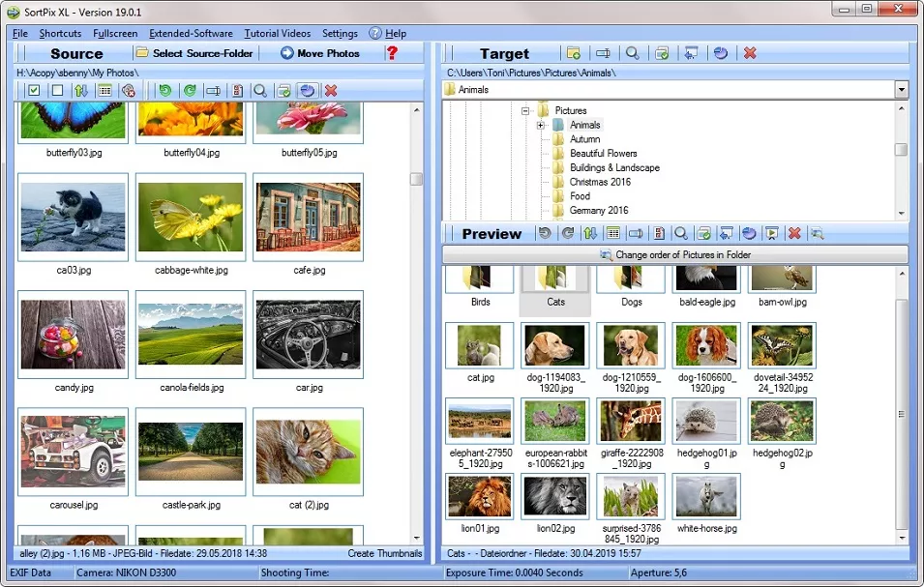
Task: Click the window-with-checkmark icon in Preview toolbar
Action: coord(703,233)
